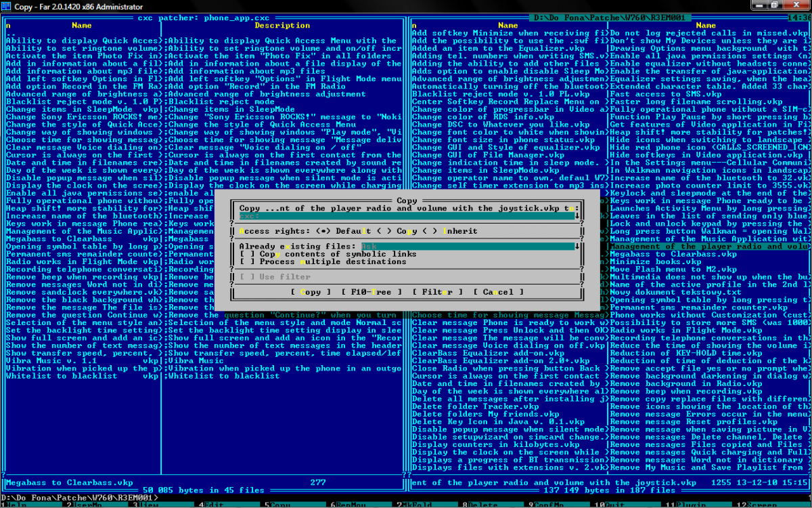Select 'Change color of RDS info.vkp'
This screenshot has width=812, height=508.
tap(509, 117)
